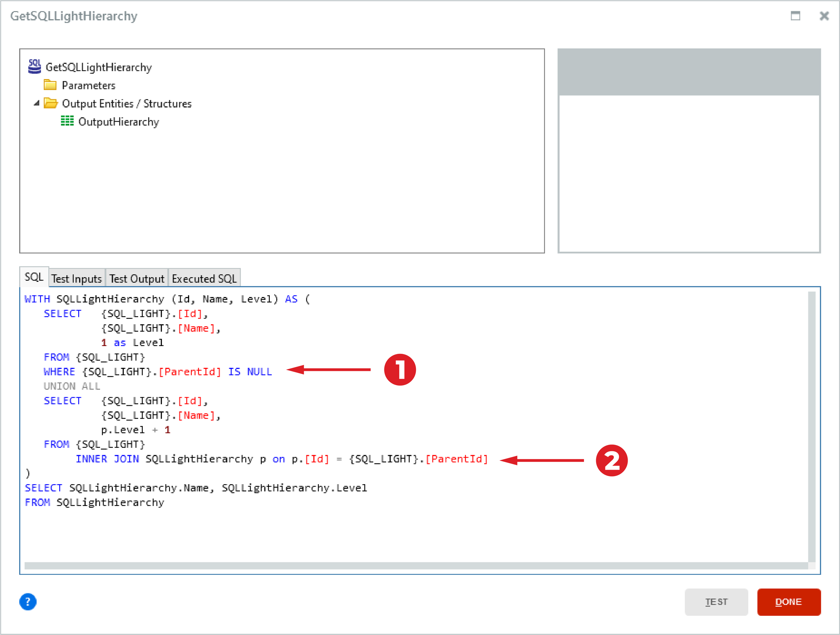Click the maximize dialog icon
The width and height of the screenshot is (840, 635).
point(796,16)
